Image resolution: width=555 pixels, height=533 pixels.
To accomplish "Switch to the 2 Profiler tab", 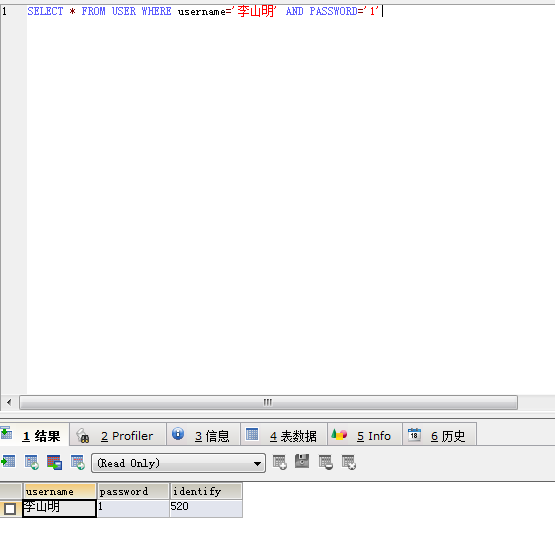I will pyautogui.click(x=118, y=435).
